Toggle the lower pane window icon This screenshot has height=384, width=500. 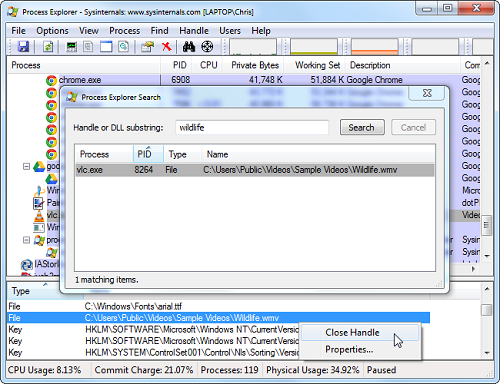tap(106, 47)
